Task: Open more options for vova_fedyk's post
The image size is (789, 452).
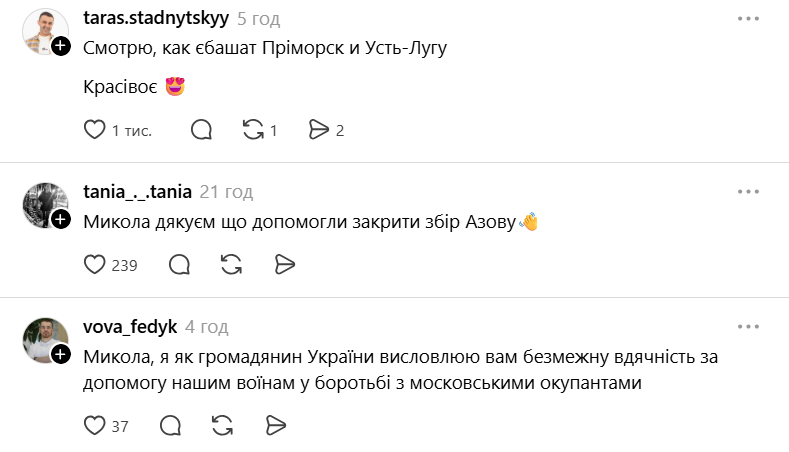Action: 748,327
